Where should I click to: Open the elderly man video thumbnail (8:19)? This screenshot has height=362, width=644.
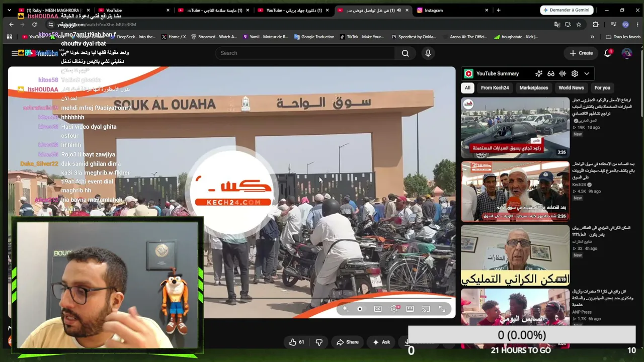(x=515, y=255)
